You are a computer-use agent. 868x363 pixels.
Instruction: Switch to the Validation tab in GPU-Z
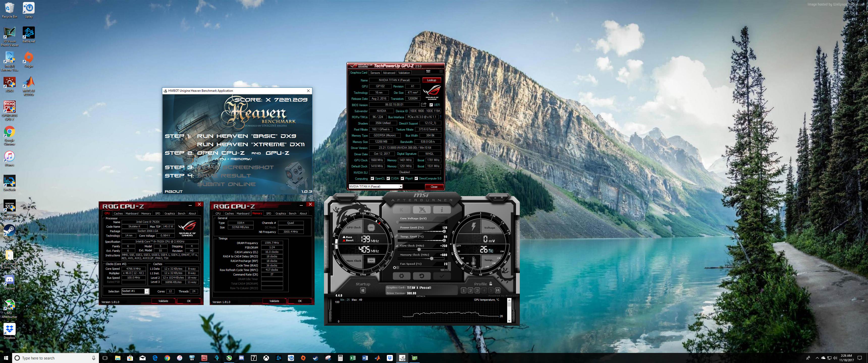pyautogui.click(x=404, y=73)
